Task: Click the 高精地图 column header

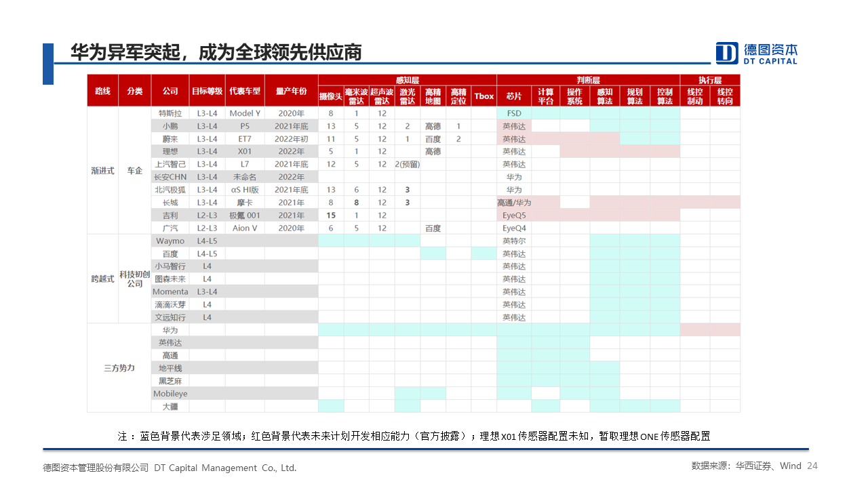Action: [433, 96]
